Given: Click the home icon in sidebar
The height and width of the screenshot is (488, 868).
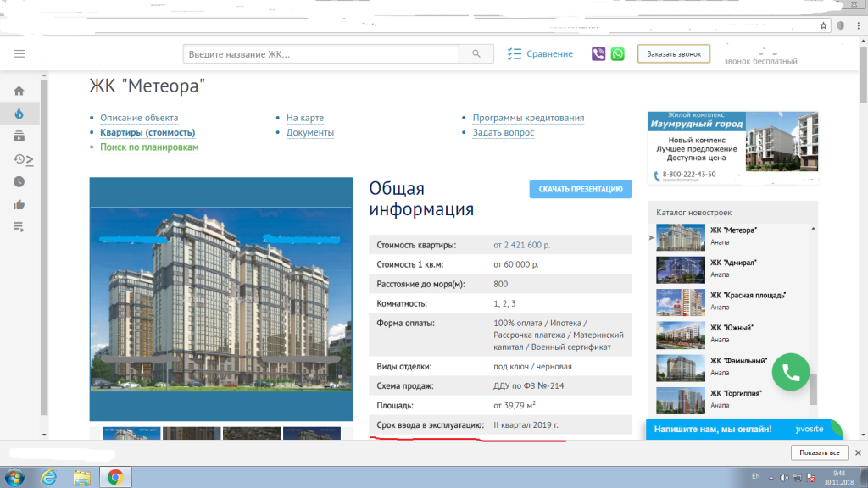Looking at the screenshot, I should point(19,91).
